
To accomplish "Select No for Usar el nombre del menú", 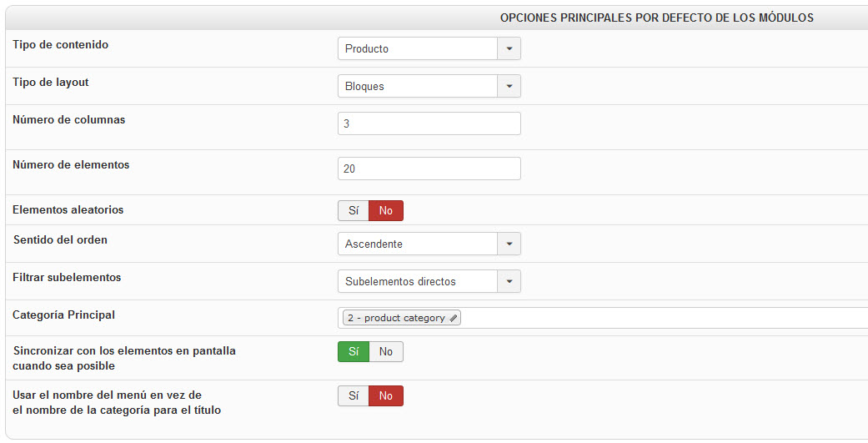I will pyautogui.click(x=385, y=395).
